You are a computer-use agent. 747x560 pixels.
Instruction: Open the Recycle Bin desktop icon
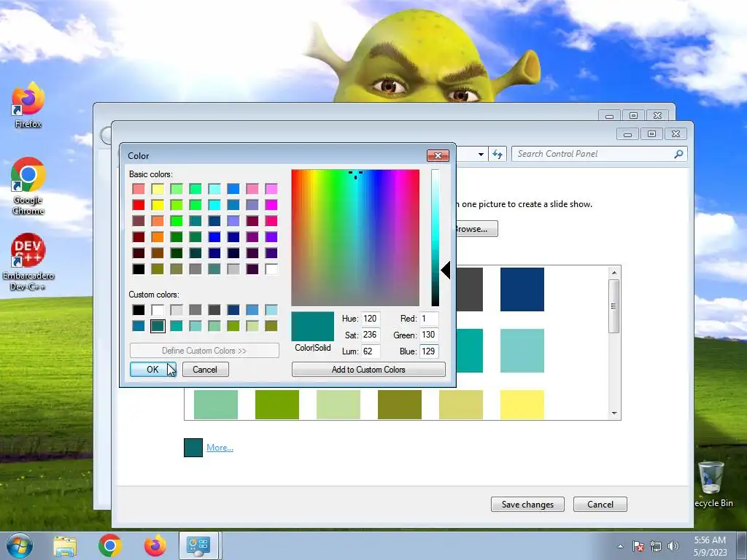pyautogui.click(x=712, y=484)
